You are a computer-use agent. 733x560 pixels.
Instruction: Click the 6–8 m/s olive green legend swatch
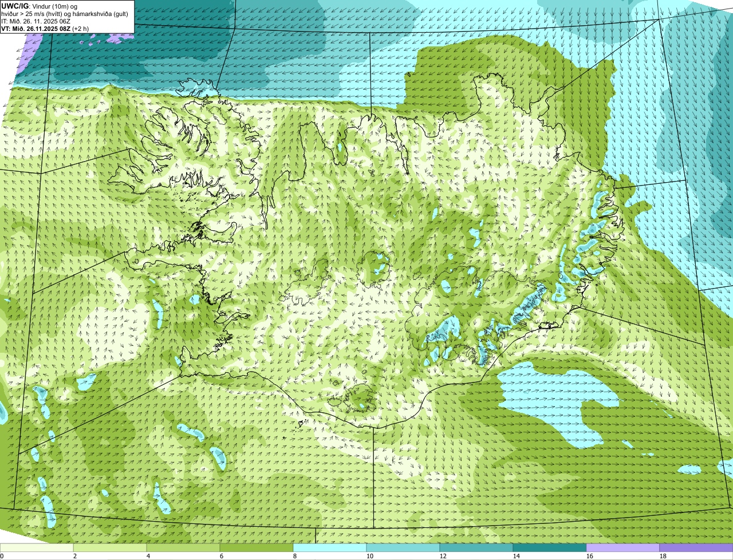pos(257,548)
